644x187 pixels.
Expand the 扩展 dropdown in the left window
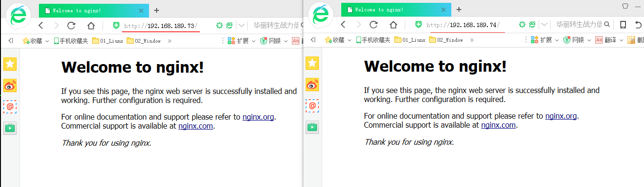[254, 41]
